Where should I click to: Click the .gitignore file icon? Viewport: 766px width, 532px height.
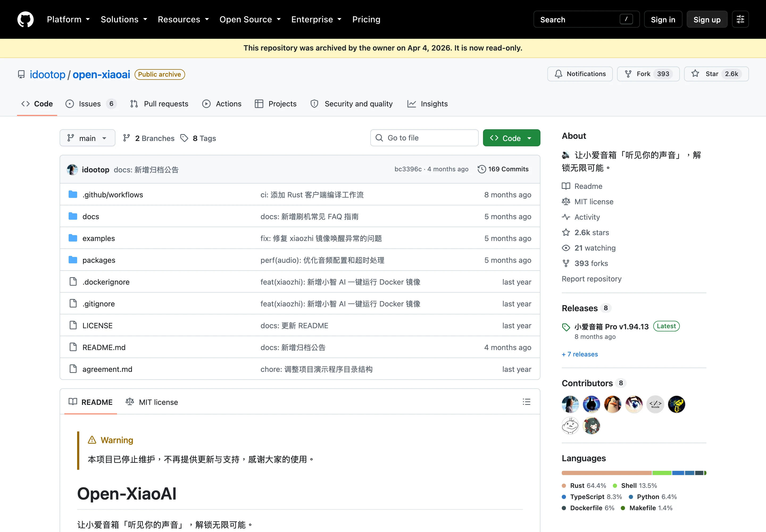[73, 303]
